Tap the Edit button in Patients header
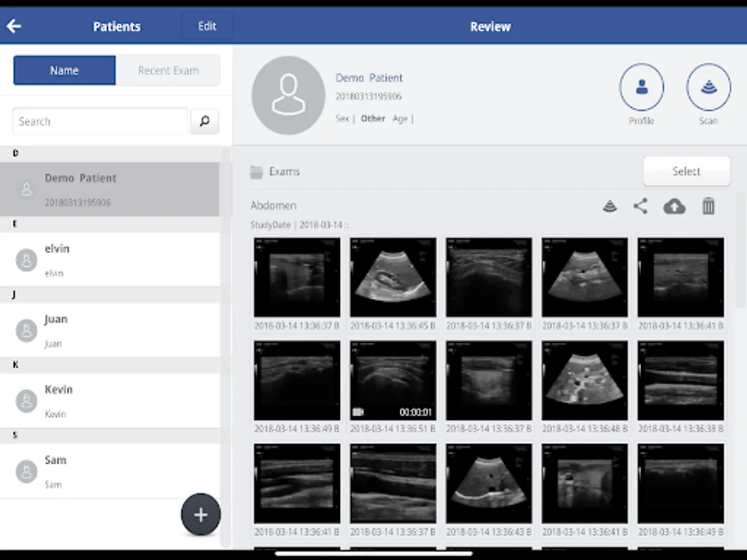The height and width of the screenshot is (560, 747). click(207, 26)
